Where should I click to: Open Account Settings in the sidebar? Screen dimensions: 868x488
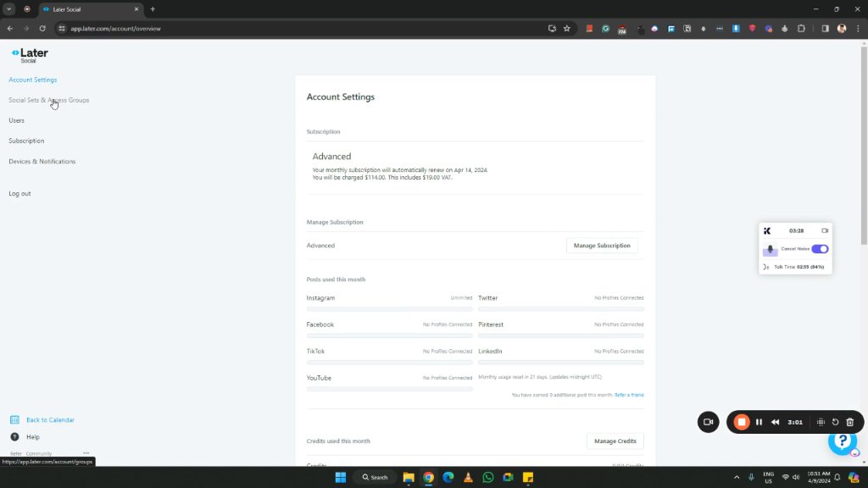pyautogui.click(x=33, y=80)
